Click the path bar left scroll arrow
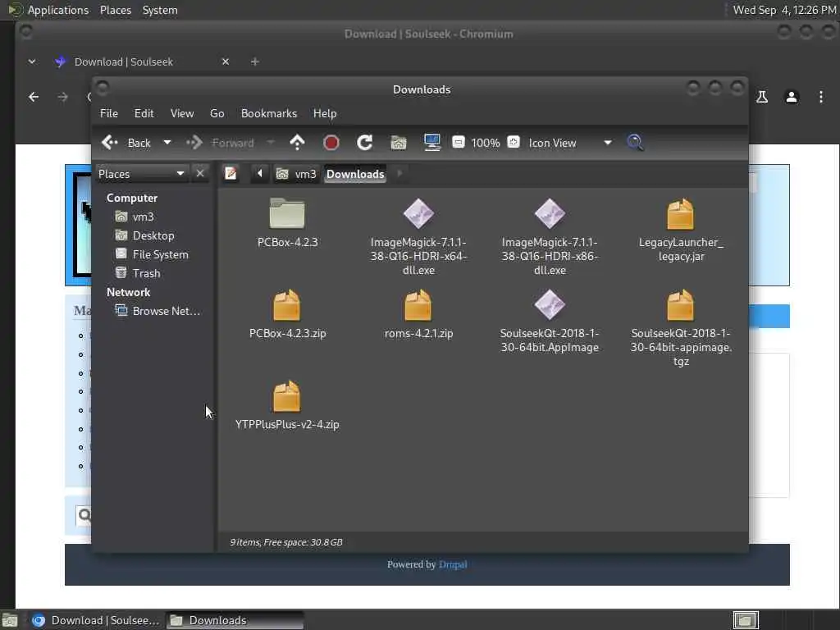 point(260,174)
